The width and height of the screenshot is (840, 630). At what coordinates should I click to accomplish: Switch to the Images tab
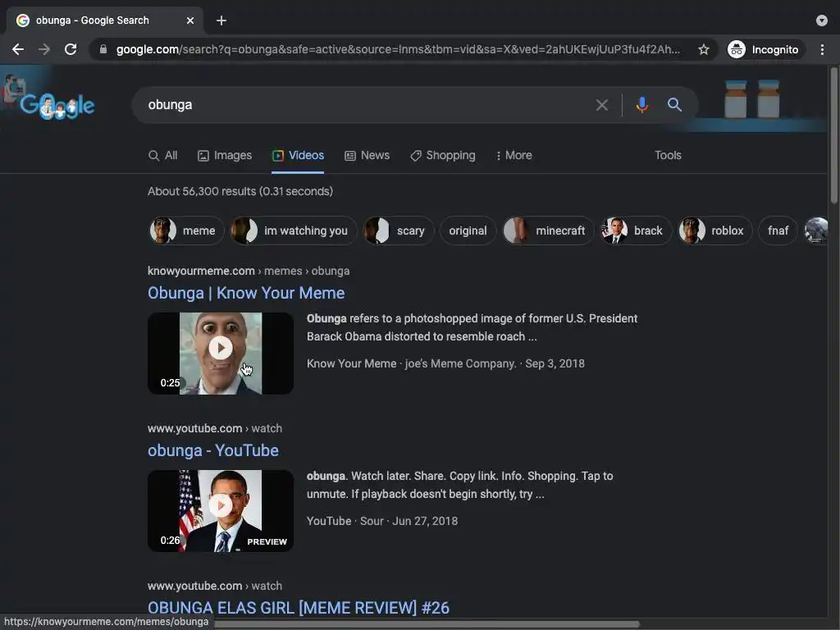[x=225, y=155]
